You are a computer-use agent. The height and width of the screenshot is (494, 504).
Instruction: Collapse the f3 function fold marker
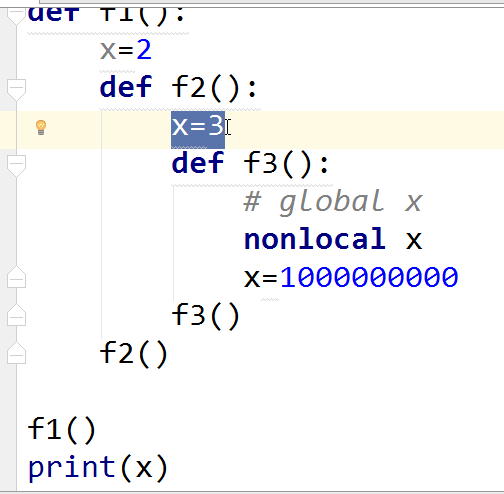[16, 165]
